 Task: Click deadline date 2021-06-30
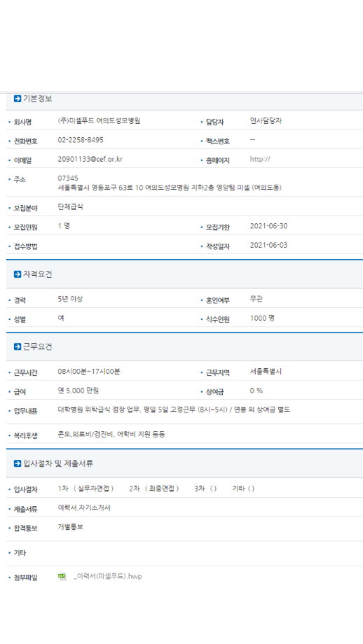tap(268, 226)
